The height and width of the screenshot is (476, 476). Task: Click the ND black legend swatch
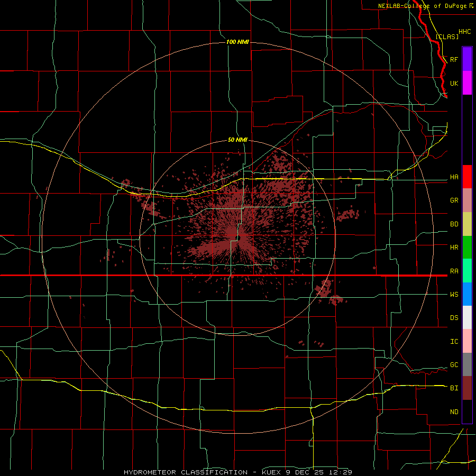[x=467, y=411]
